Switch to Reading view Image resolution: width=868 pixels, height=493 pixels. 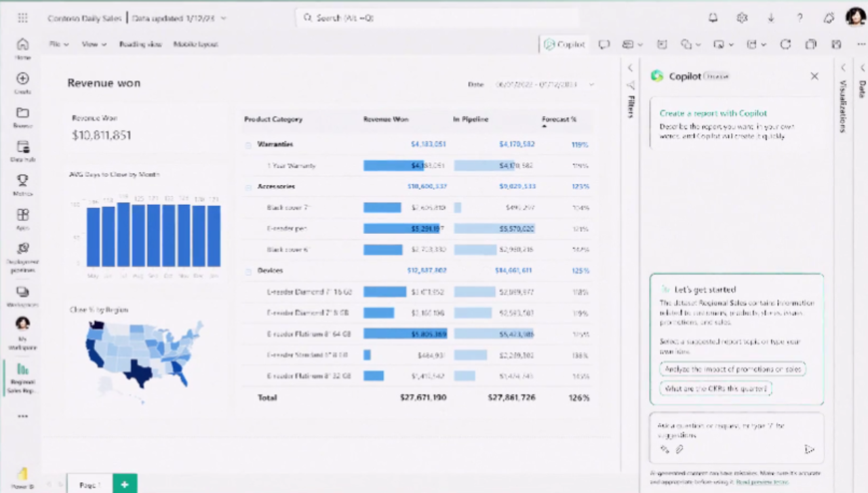coord(140,44)
